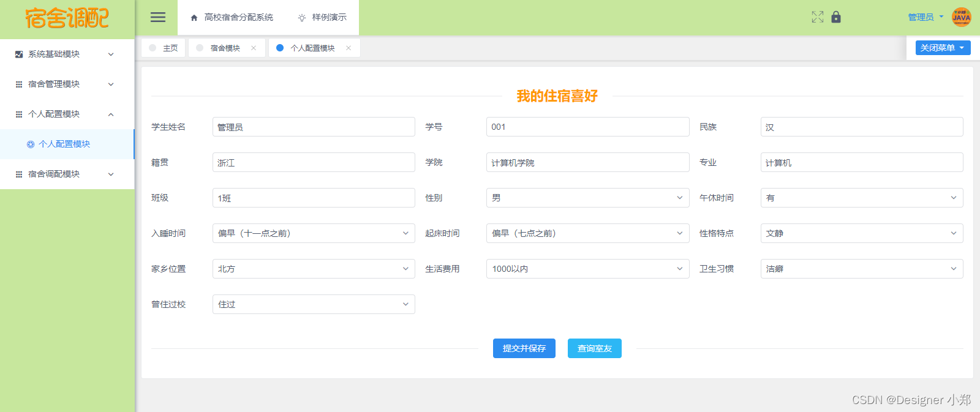Click the lightbulb icon beside 样例演示

click(302, 18)
